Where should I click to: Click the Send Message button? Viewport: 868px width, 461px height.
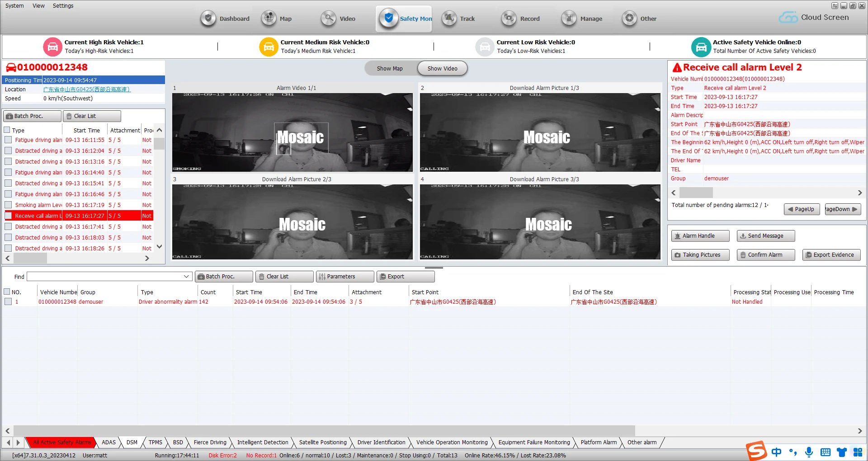click(x=766, y=236)
